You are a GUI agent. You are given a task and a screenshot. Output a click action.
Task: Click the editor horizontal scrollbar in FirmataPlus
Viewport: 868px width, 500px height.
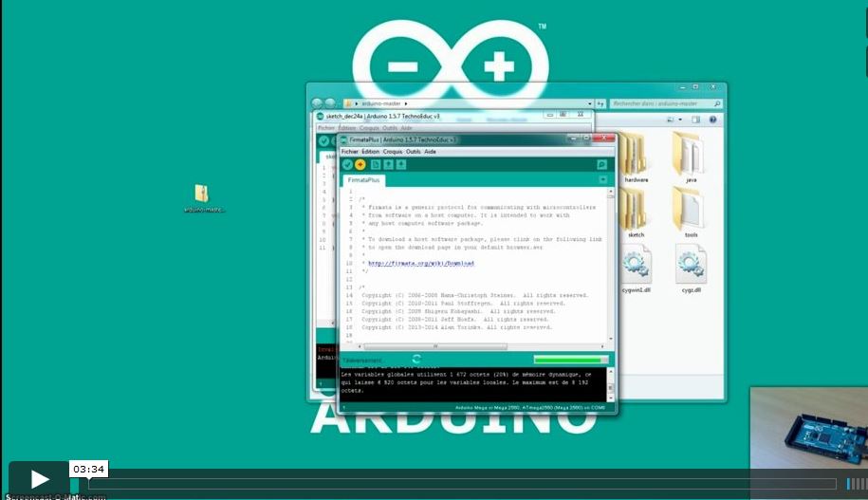[x=435, y=346]
